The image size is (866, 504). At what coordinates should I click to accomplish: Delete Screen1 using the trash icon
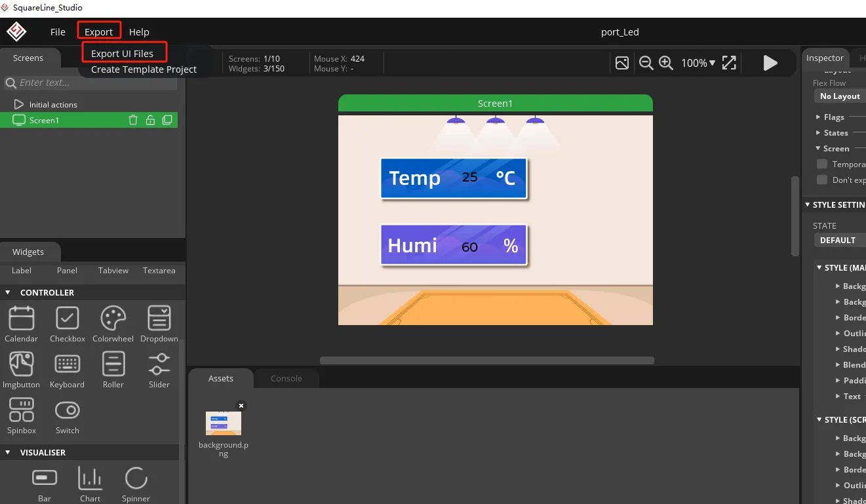tap(133, 120)
